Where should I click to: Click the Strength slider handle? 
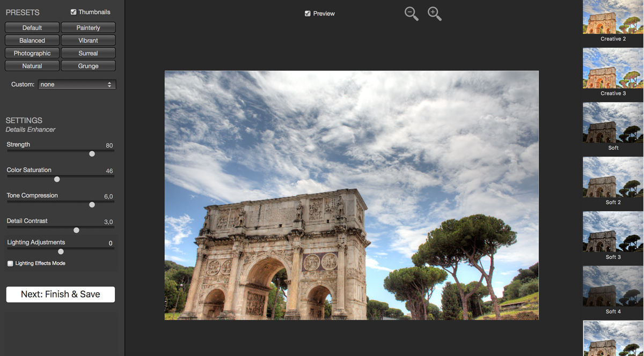pos(92,154)
